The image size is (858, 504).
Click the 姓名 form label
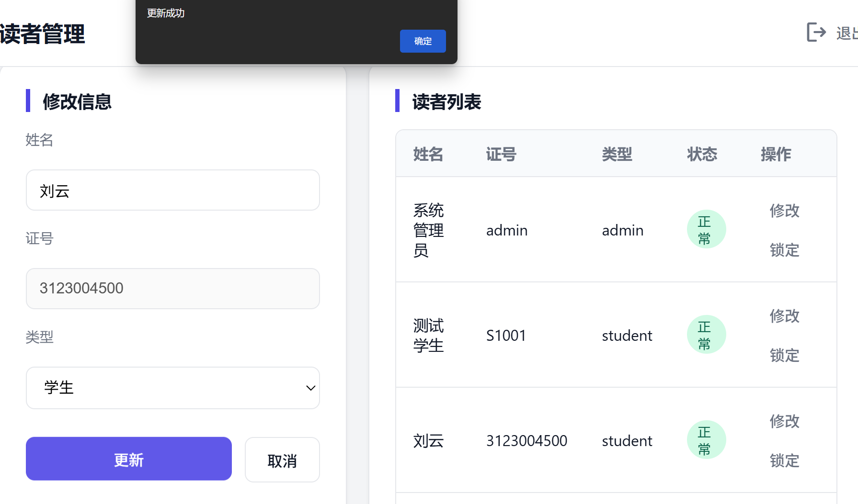point(39,140)
